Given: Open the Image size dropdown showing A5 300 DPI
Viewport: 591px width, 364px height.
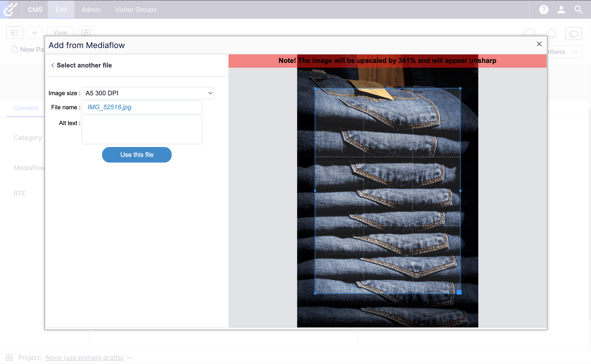Looking at the screenshot, I should (x=147, y=93).
